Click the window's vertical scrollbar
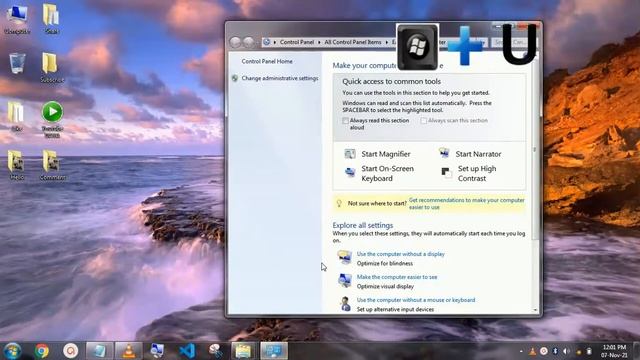Screen dimensions: 640x360 pyautogui.click(x=535, y=150)
